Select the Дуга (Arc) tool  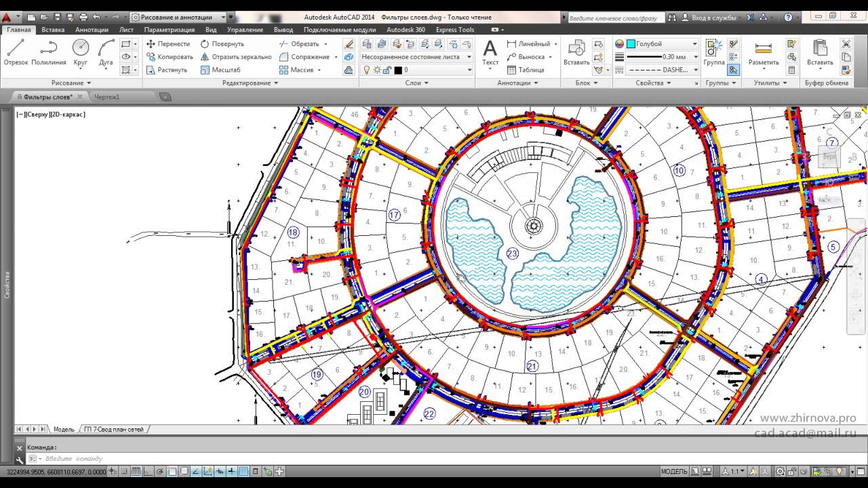pyautogui.click(x=106, y=53)
